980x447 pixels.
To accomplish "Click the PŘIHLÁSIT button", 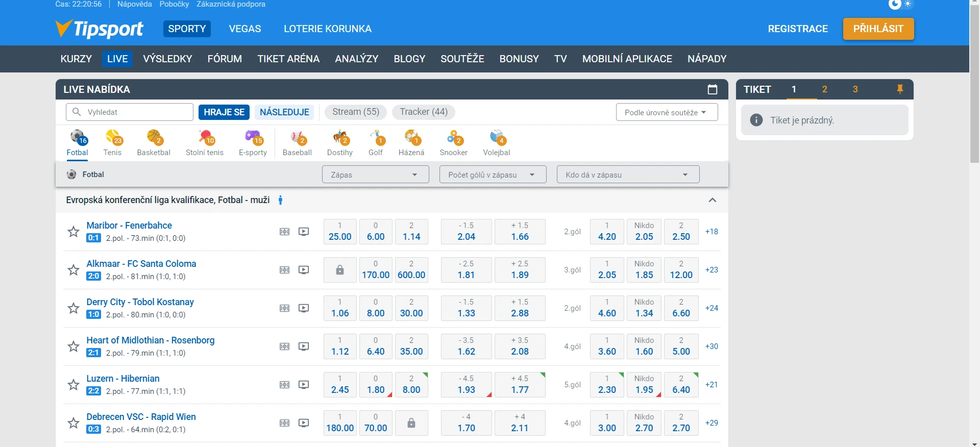I will tap(878, 29).
